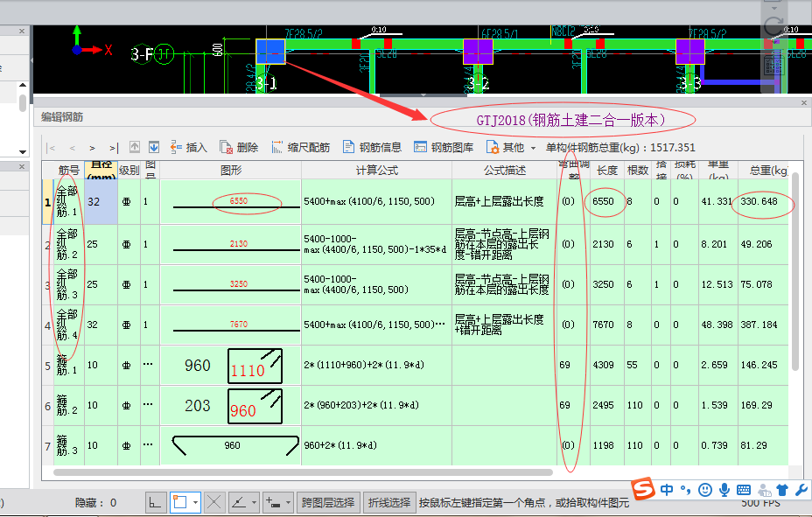Select diameter cell 32 in row 1
Screen dimensions: 812x517
(101, 202)
